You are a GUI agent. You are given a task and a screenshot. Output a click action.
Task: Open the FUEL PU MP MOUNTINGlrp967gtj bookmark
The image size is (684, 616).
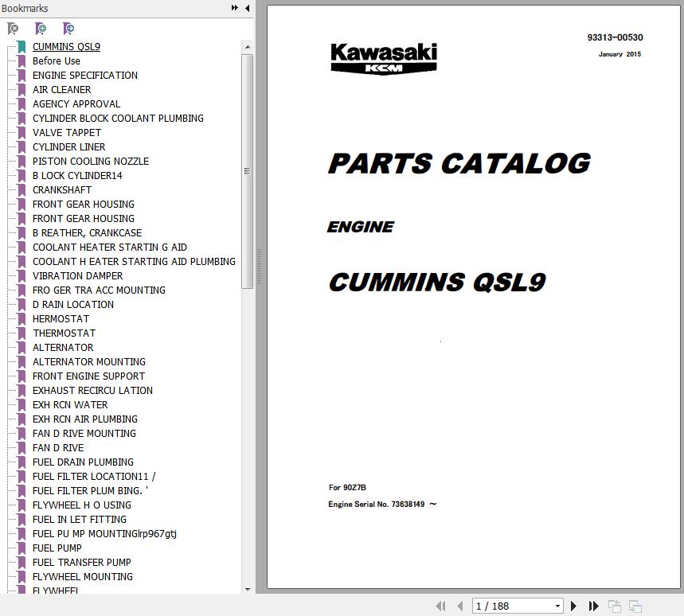pyautogui.click(x=104, y=534)
